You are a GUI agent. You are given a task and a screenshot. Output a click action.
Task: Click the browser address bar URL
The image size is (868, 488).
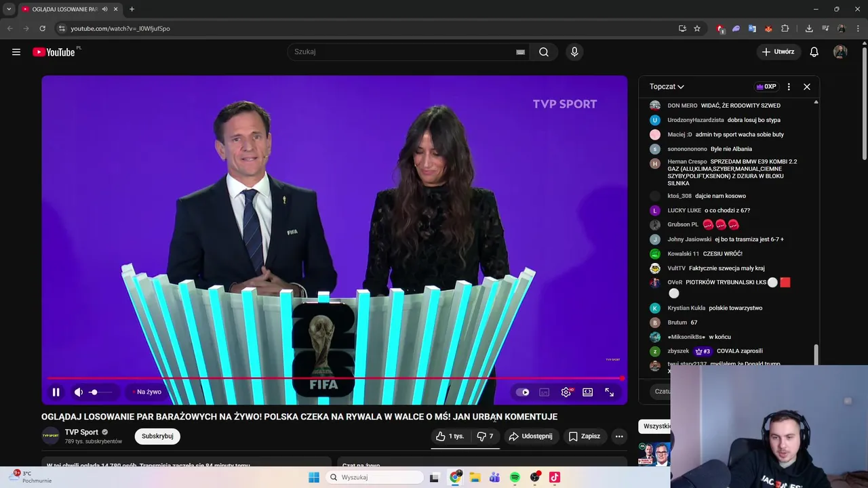click(120, 28)
